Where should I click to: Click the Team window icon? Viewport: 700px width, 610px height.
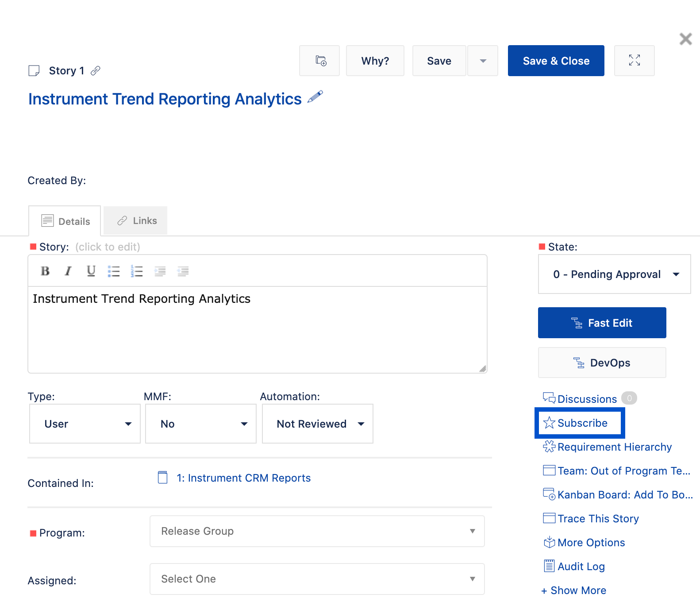[x=549, y=470]
